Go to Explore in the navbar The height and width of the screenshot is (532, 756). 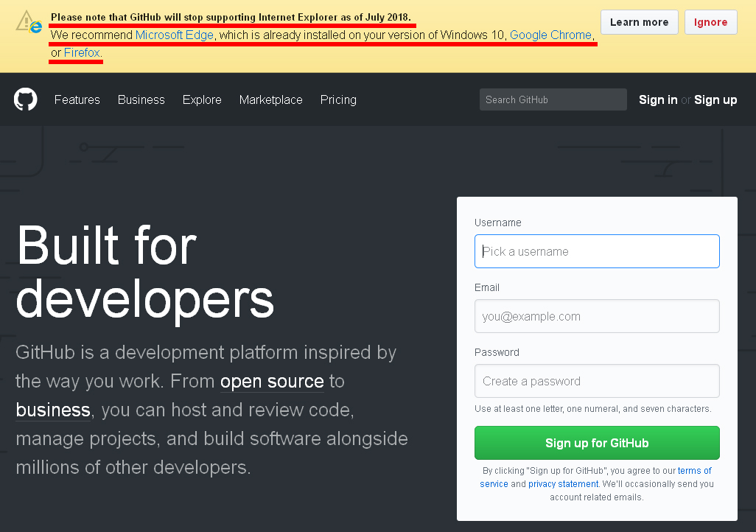coord(202,99)
